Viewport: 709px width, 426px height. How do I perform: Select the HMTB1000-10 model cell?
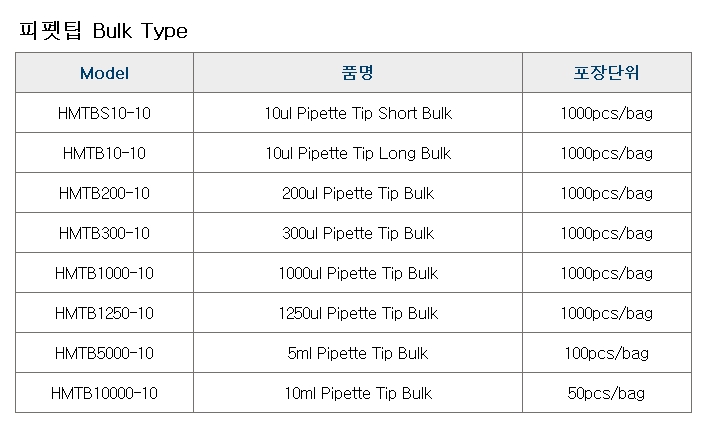click(x=104, y=273)
